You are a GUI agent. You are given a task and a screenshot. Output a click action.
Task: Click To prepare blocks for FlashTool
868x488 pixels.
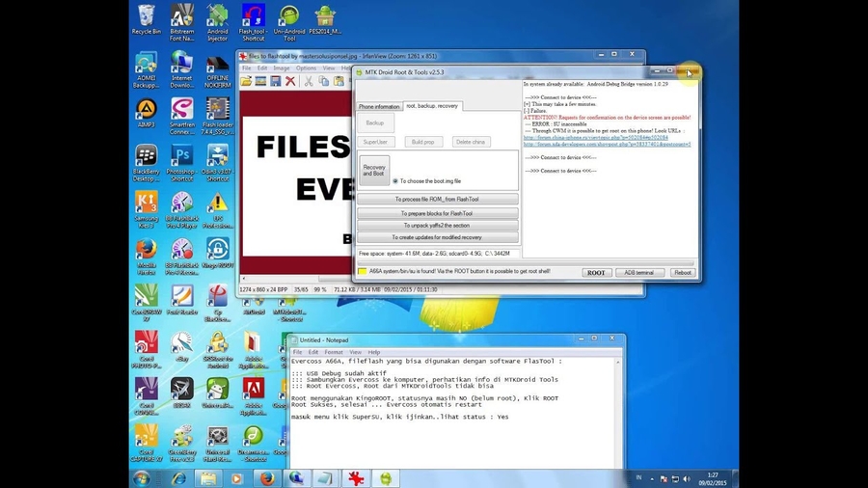[x=437, y=213]
